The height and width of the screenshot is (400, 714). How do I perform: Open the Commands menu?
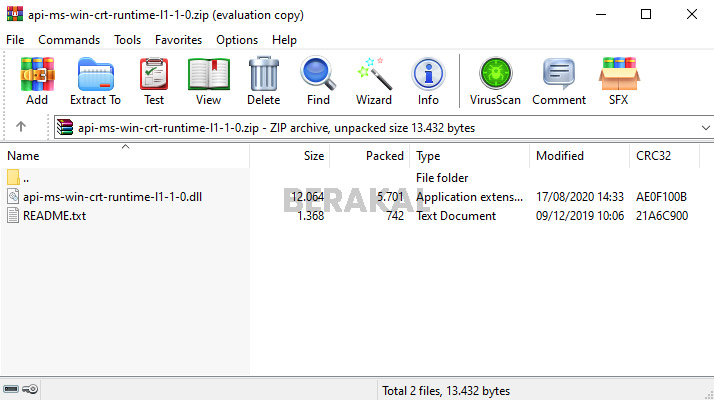click(x=69, y=40)
